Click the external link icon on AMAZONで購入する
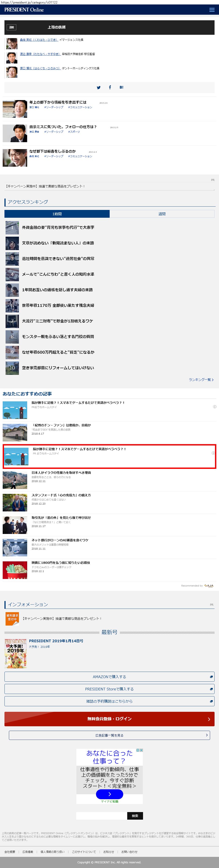219x868 pixels. click(x=211, y=677)
